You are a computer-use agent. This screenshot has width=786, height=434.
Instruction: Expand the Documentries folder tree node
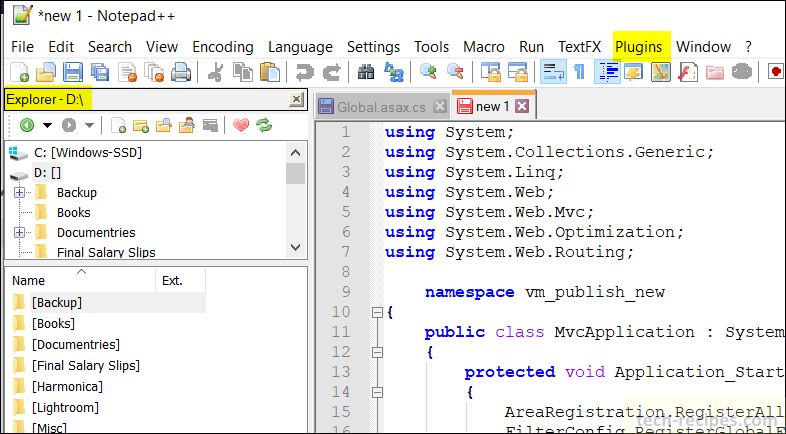[20, 233]
